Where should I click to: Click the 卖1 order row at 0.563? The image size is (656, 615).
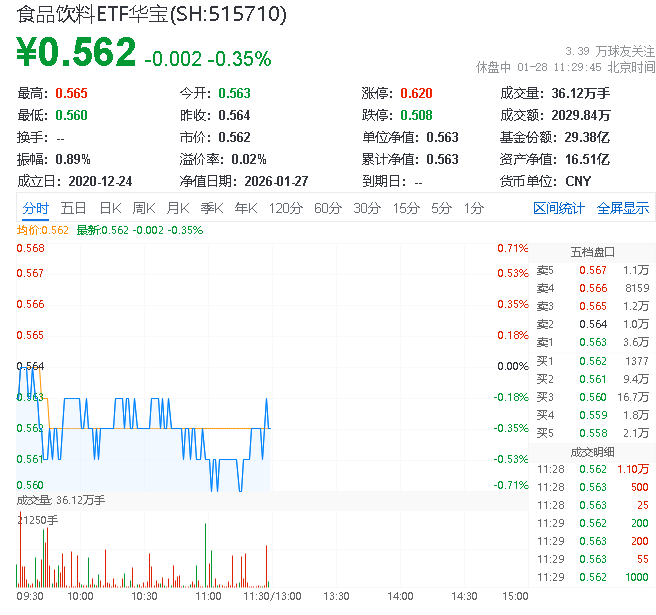[592, 342]
